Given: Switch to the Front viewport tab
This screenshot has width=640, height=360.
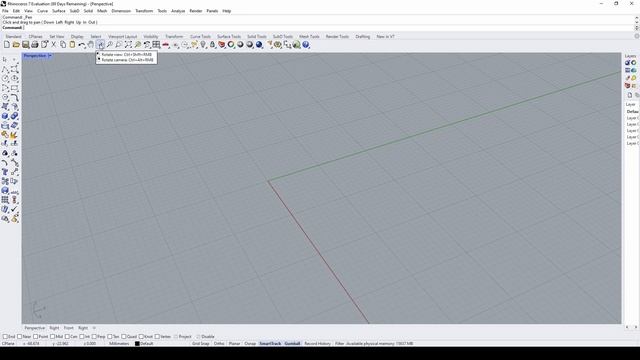Looking at the screenshot, I should tap(69, 328).
